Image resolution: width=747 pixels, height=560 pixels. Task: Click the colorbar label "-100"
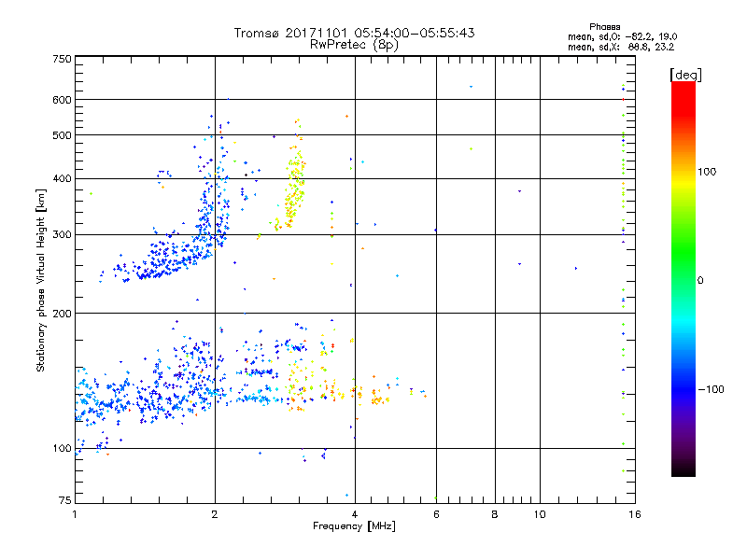coord(711,389)
